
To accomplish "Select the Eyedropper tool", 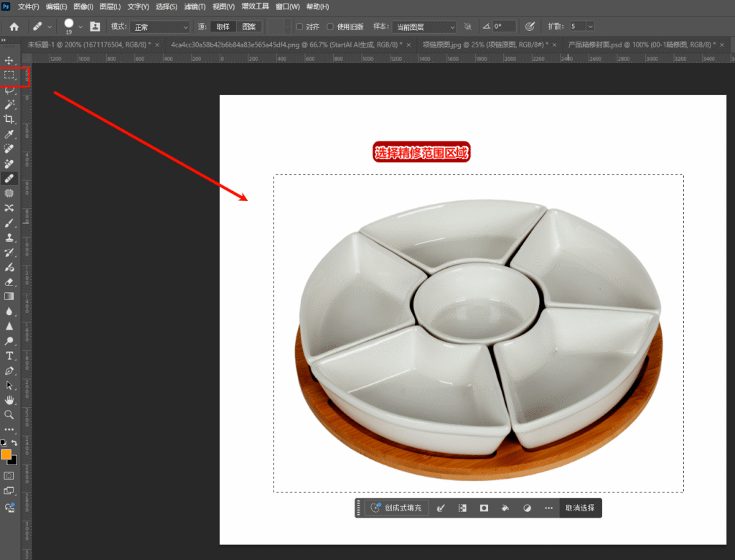I will (x=9, y=134).
